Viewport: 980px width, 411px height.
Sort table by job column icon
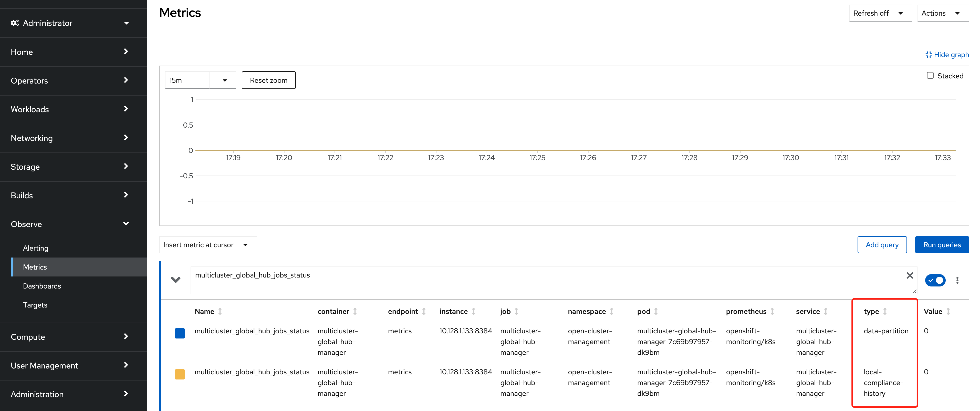[516, 311]
